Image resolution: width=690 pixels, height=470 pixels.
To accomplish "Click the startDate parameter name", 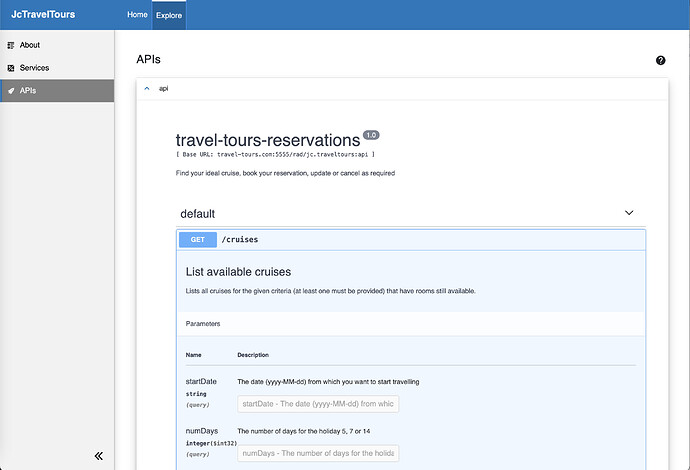I will 201,382.
